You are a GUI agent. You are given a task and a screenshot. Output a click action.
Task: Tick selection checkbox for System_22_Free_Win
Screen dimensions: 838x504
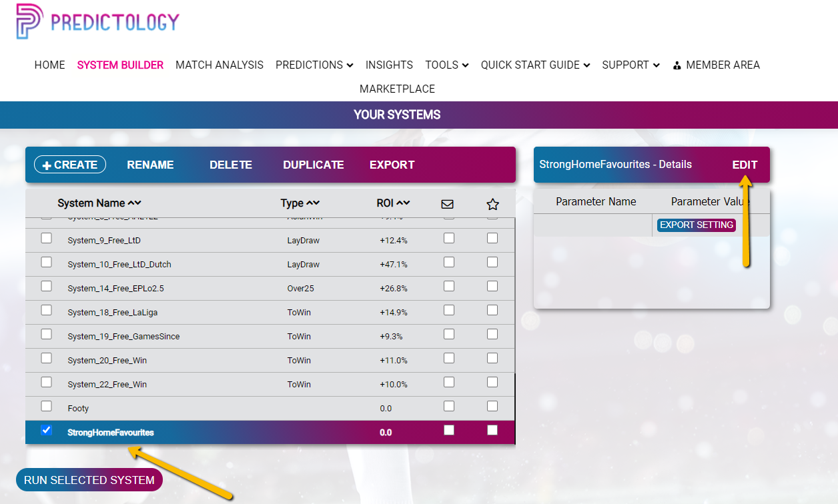(x=46, y=382)
